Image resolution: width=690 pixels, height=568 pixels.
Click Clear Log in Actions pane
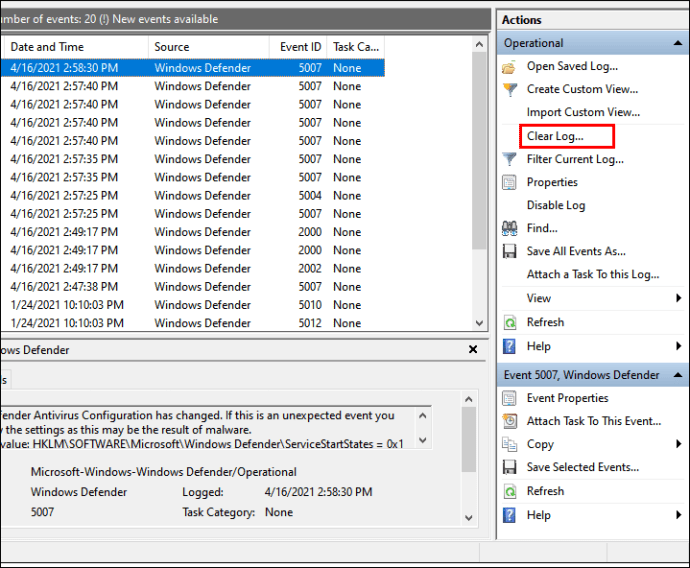click(555, 136)
